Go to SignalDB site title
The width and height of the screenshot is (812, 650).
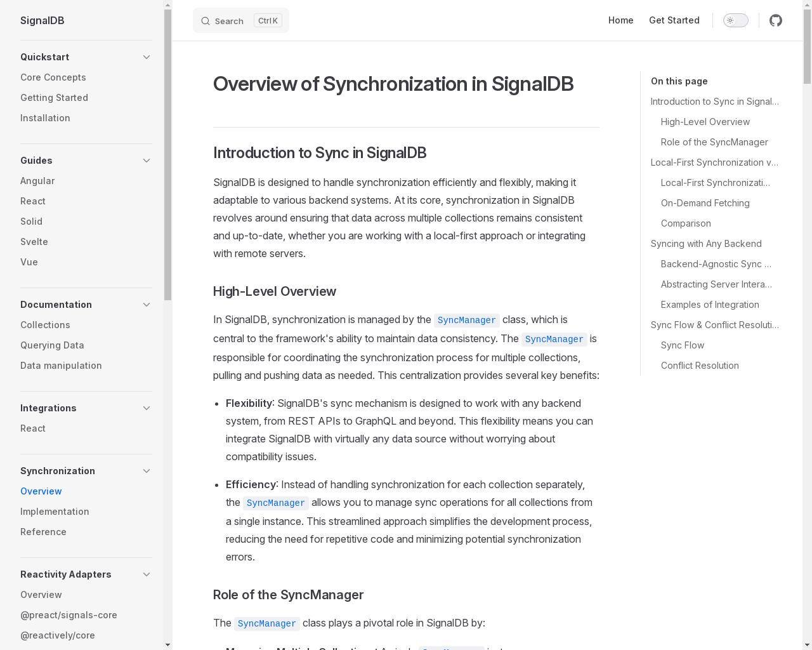(42, 20)
